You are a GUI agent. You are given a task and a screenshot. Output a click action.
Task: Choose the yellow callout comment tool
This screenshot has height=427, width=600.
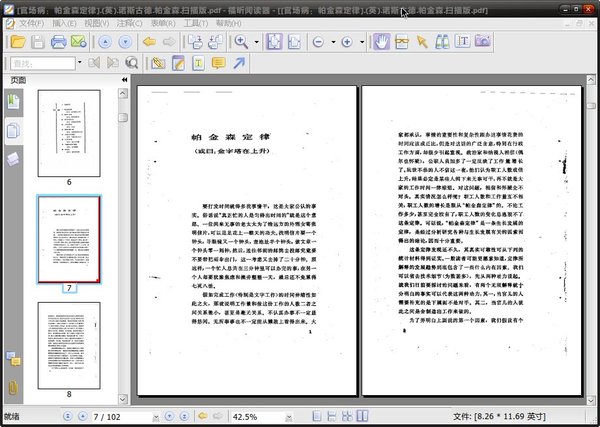click(218, 63)
